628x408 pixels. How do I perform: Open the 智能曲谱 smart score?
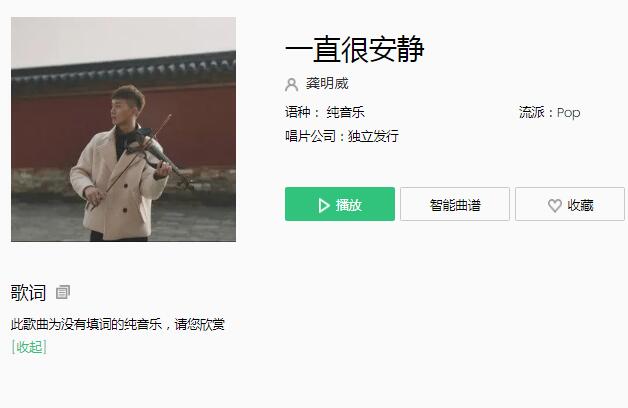[x=455, y=204]
